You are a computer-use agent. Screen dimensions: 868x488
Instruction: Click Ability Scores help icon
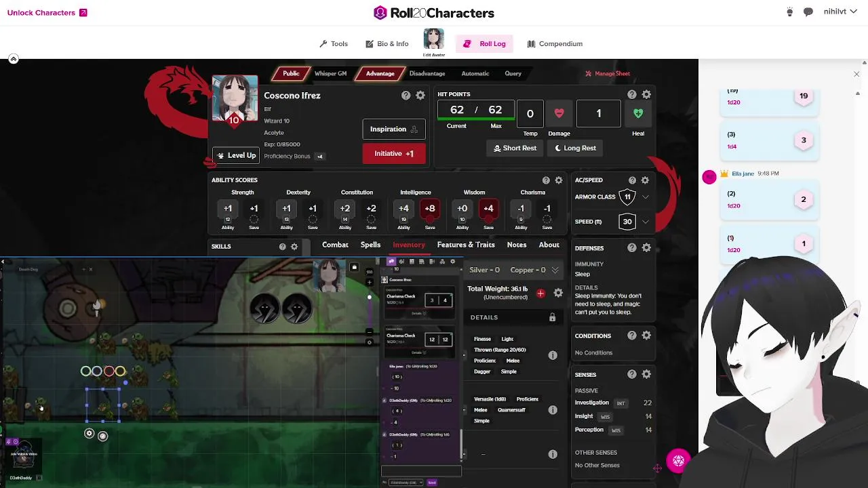point(546,180)
